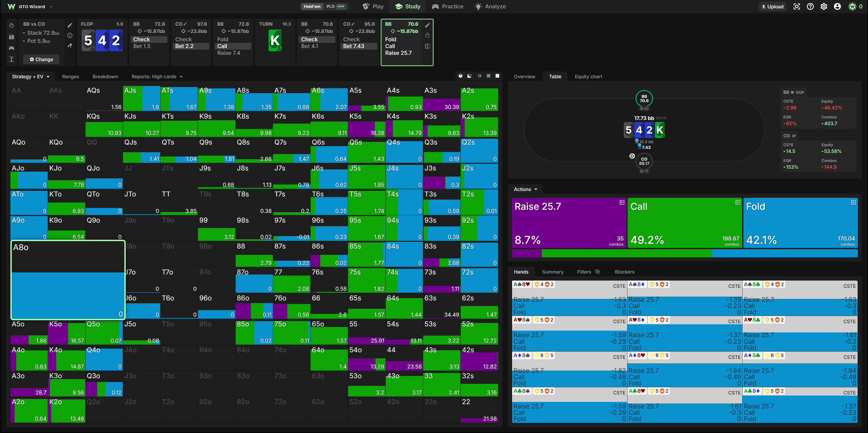Select the KQs cell in the matrix
Viewport: 868px width, 433px height.
click(104, 124)
